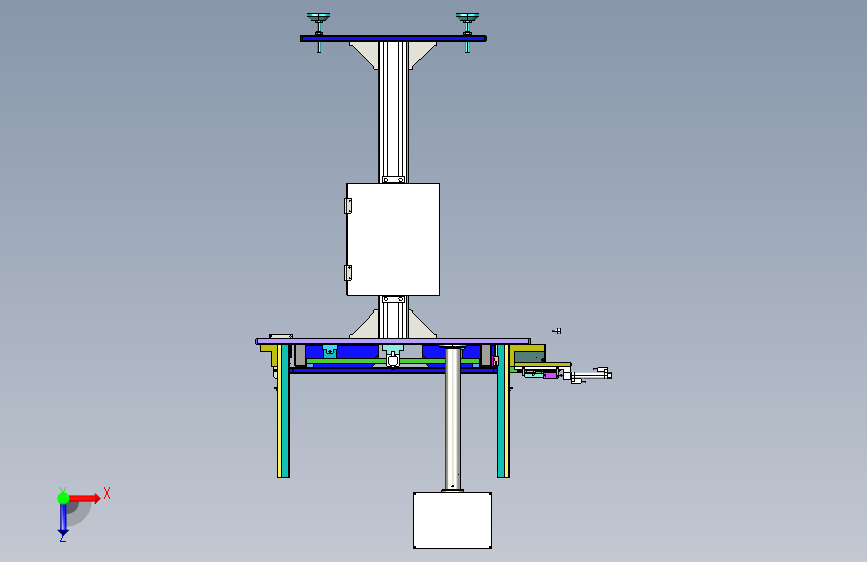Select the right teal table leg
The image size is (867, 562).
tap(503, 410)
